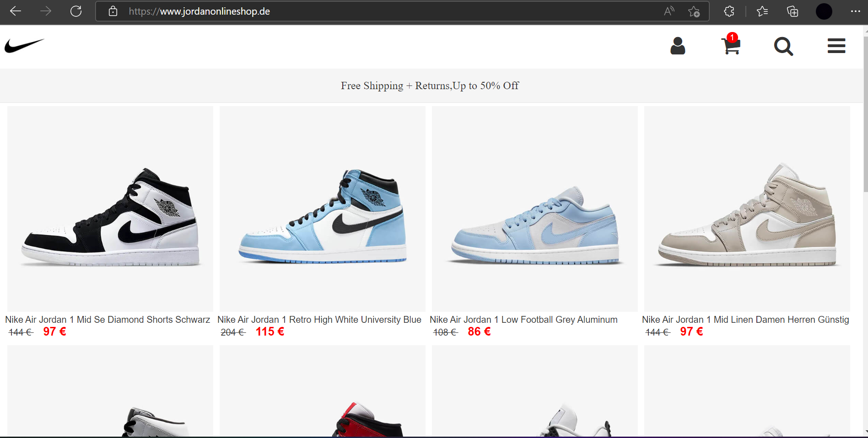The width and height of the screenshot is (868, 438).
Task: Open the shopping cart with one item
Action: (731, 44)
